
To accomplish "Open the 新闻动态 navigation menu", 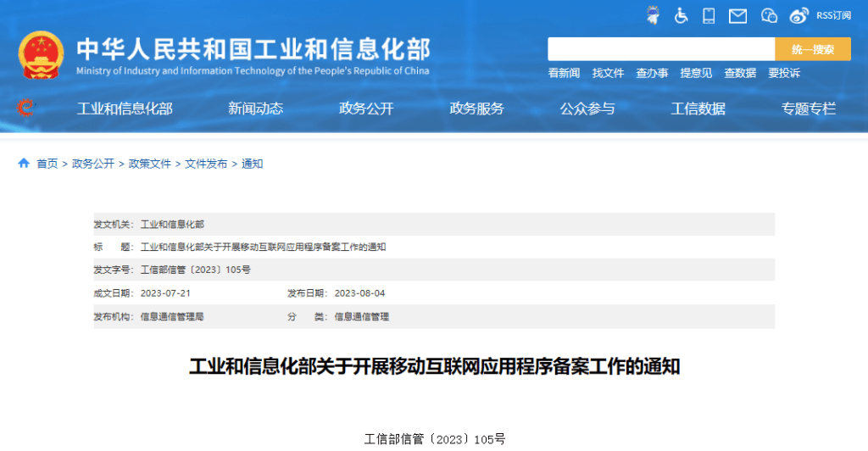I will coord(255,109).
